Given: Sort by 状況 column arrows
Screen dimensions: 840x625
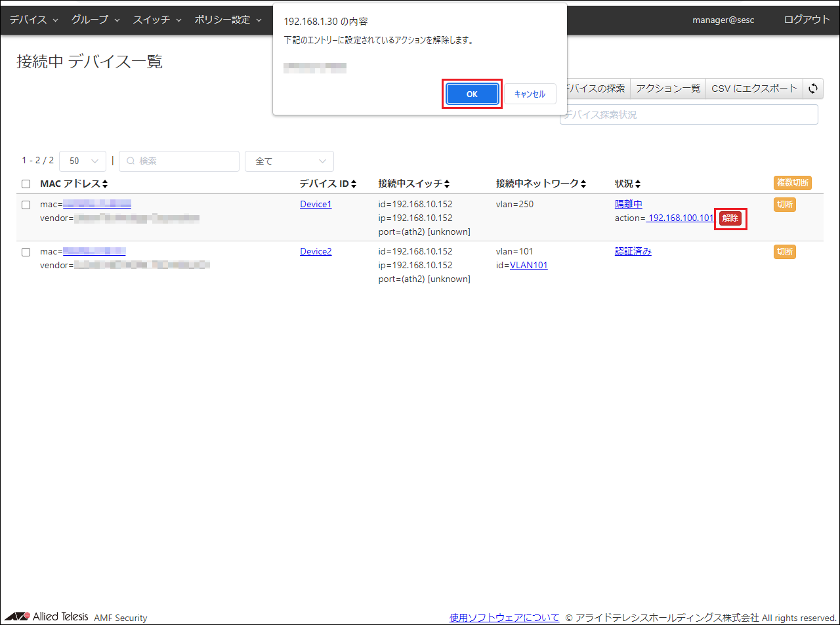Looking at the screenshot, I should (x=638, y=184).
